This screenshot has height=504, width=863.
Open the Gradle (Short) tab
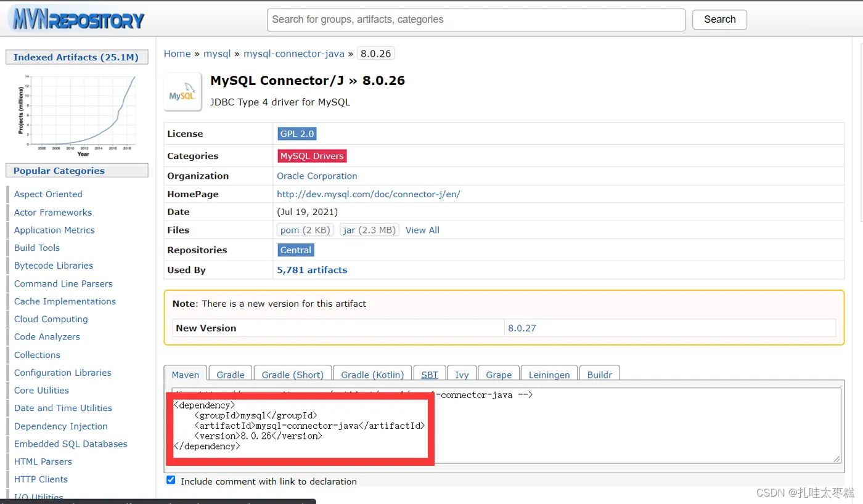pos(293,374)
